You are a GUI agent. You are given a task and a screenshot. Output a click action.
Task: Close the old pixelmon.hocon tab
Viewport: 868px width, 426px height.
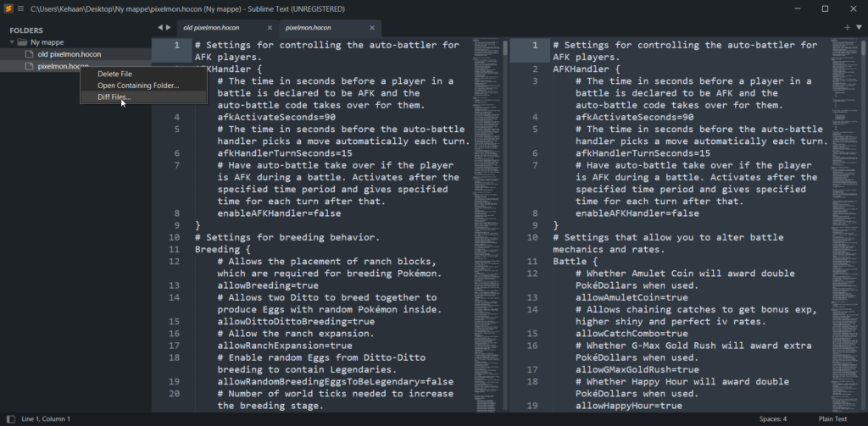coord(270,28)
